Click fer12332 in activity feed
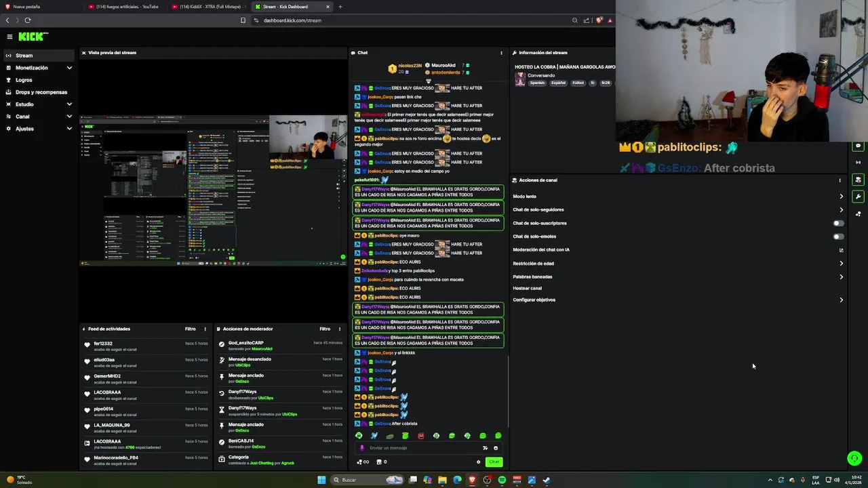Viewport: 868px width, 488px height. (x=103, y=344)
